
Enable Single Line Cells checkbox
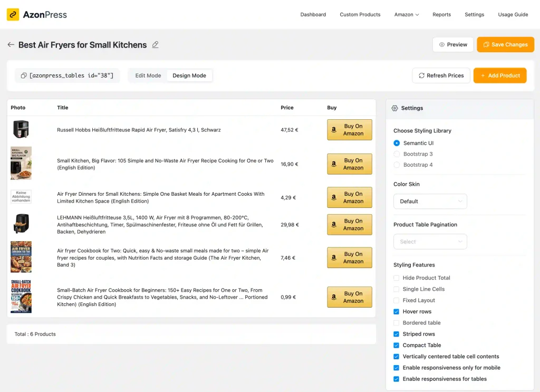click(x=397, y=289)
